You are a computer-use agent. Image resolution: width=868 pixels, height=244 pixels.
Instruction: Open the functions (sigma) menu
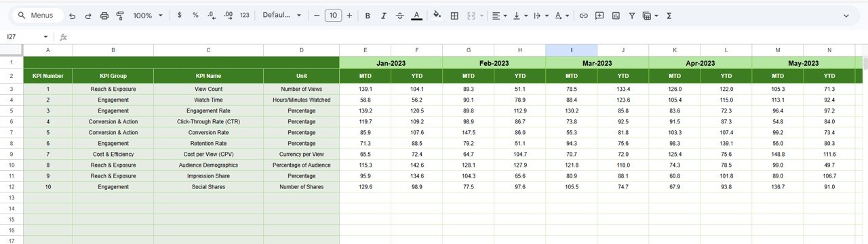(x=669, y=15)
